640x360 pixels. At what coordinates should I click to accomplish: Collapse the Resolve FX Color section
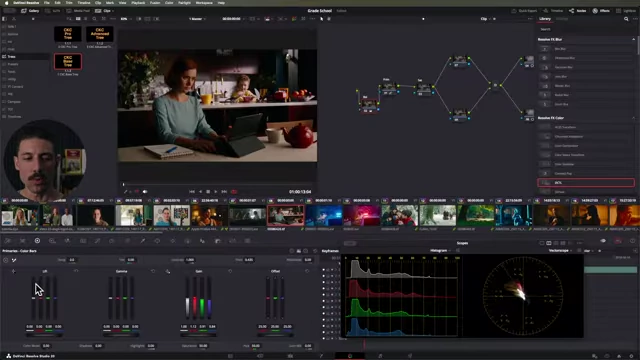click(x=633, y=118)
